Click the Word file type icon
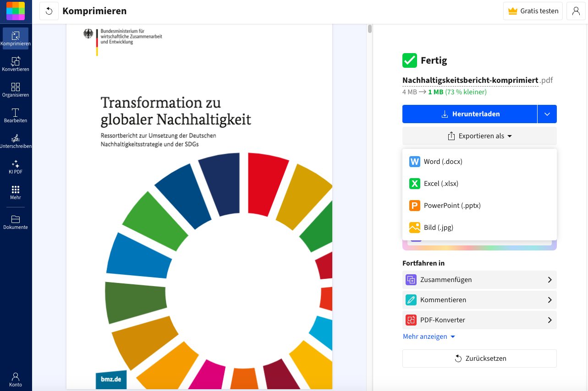Screen dimensions: 588x391 (415, 162)
